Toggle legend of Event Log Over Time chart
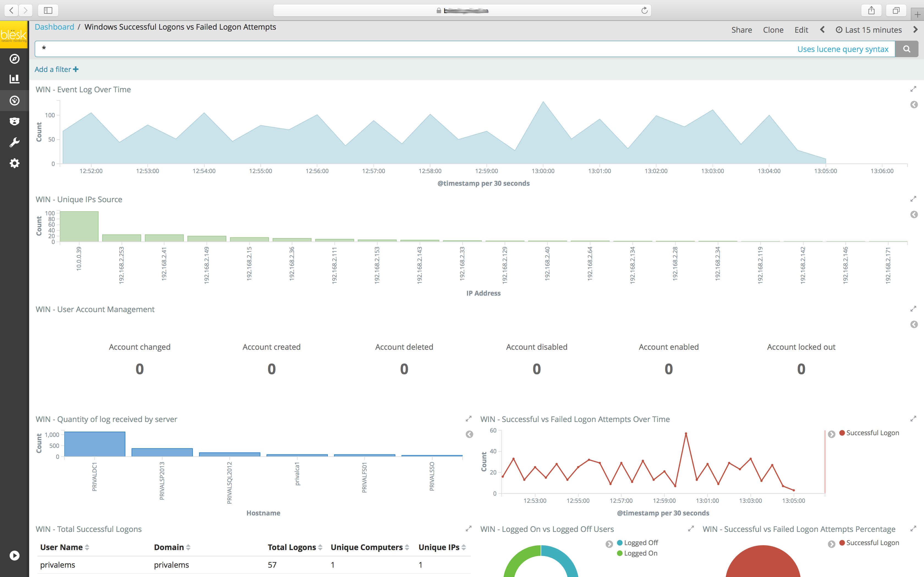924x577 pixels. [914, 105]
